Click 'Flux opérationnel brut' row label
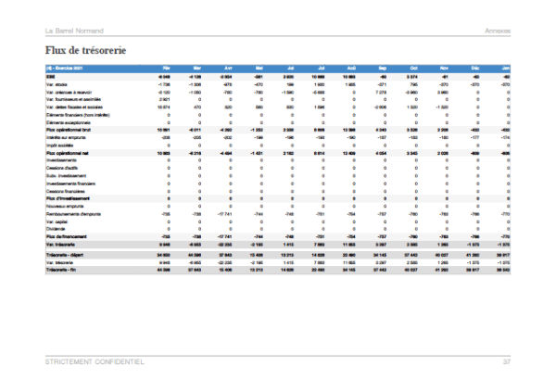556x392 pixels. (69, 130)
